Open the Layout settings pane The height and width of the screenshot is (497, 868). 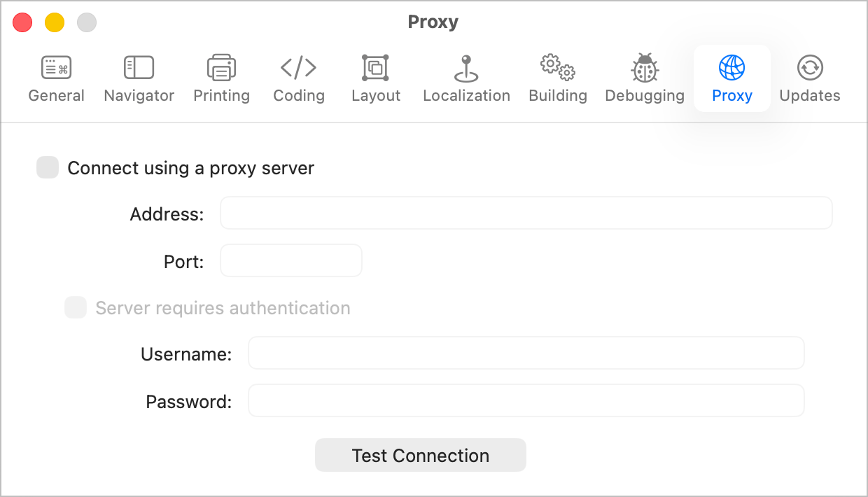tap(375, 77)
